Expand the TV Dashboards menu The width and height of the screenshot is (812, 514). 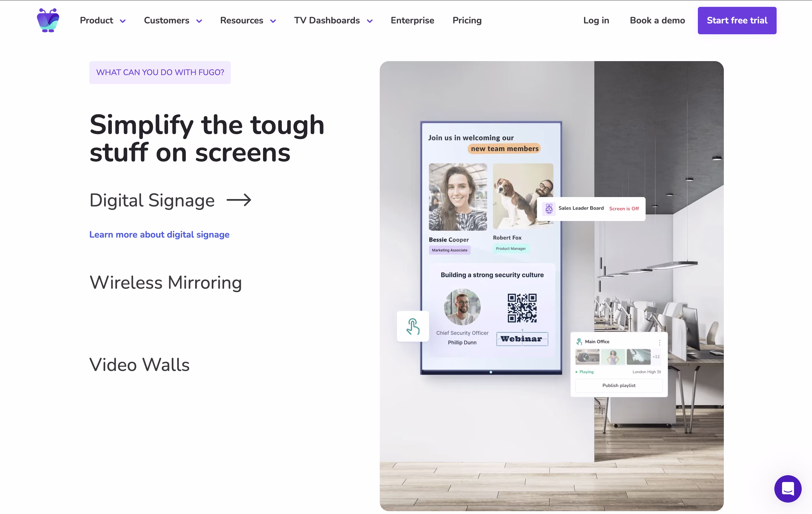coord(333,21)
